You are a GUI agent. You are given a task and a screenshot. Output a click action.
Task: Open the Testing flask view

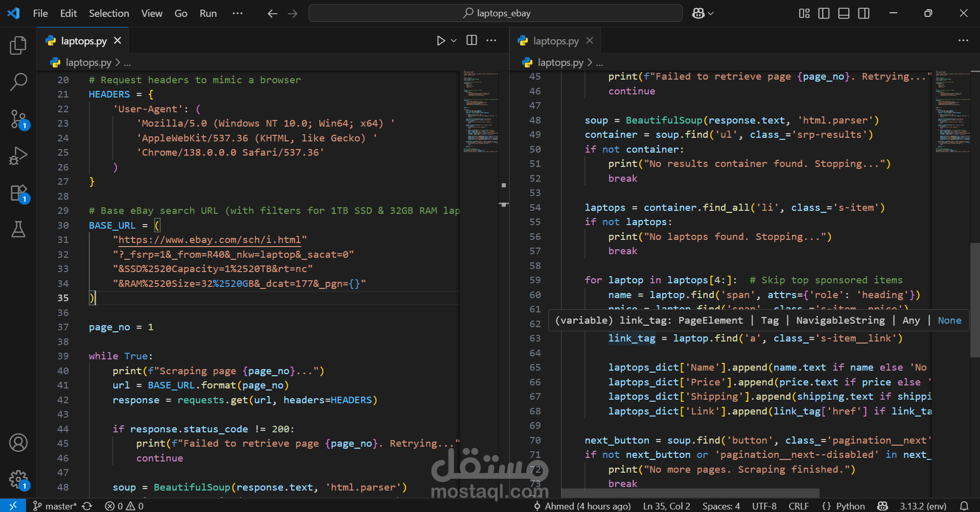18,230
